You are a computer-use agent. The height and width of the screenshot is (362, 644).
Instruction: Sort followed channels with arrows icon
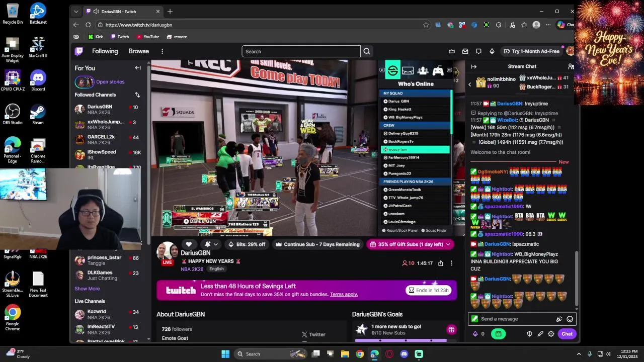point(137,95)
